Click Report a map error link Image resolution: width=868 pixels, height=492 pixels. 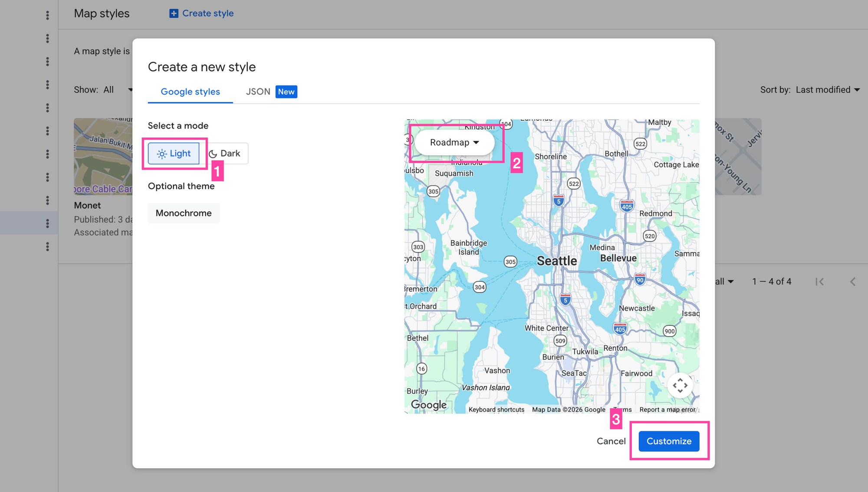tap(667, 410)
